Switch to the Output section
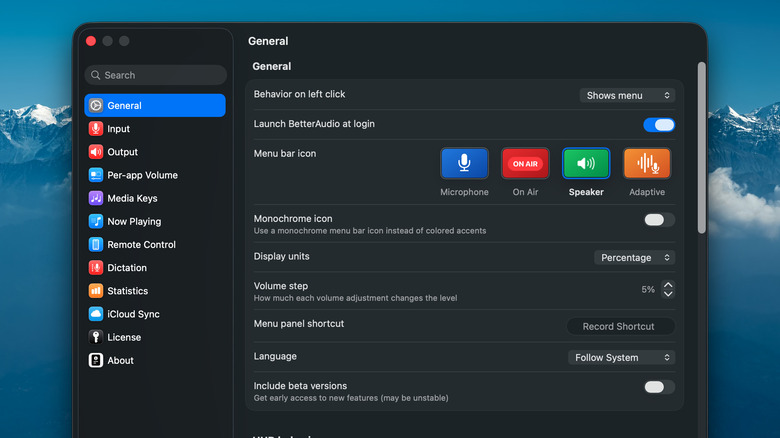Viewport: 780px width, 438px height. point(155,152)
